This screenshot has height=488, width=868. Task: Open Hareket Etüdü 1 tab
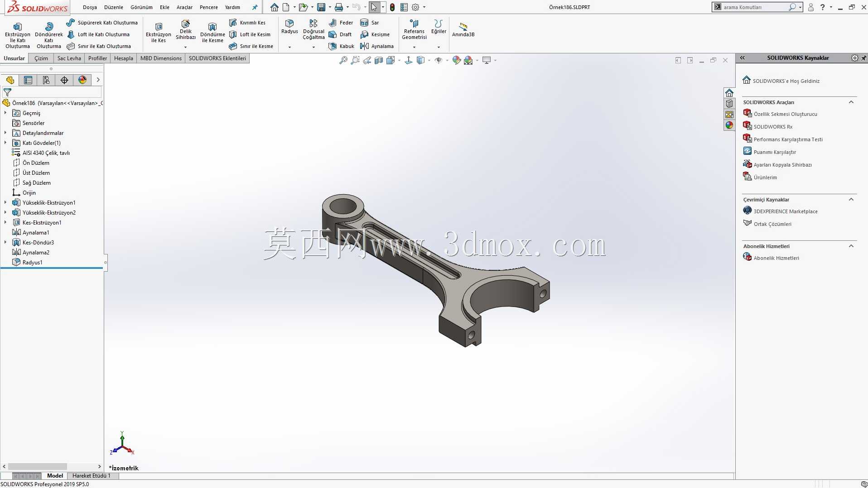tap(91, 476)
